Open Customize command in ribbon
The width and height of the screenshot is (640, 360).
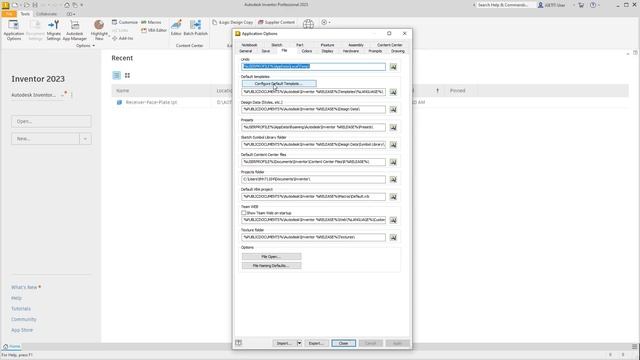(x=125, y=22)
